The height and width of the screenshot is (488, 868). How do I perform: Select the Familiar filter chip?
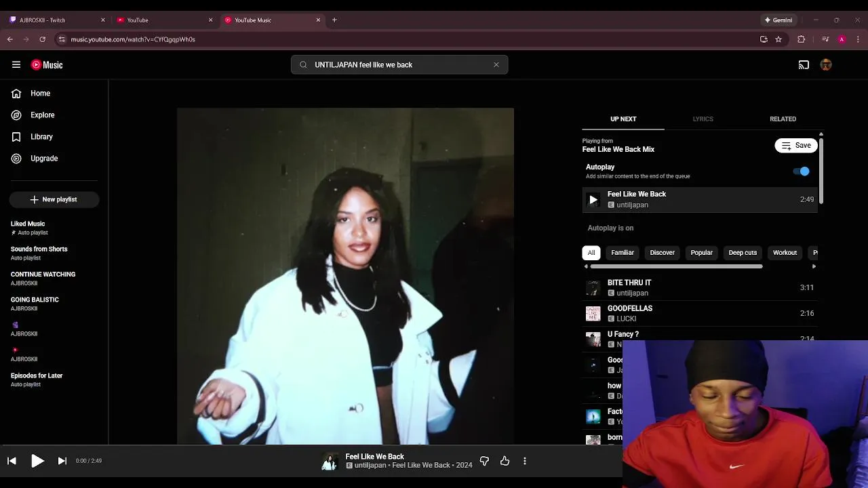click(x=623, y=253)
